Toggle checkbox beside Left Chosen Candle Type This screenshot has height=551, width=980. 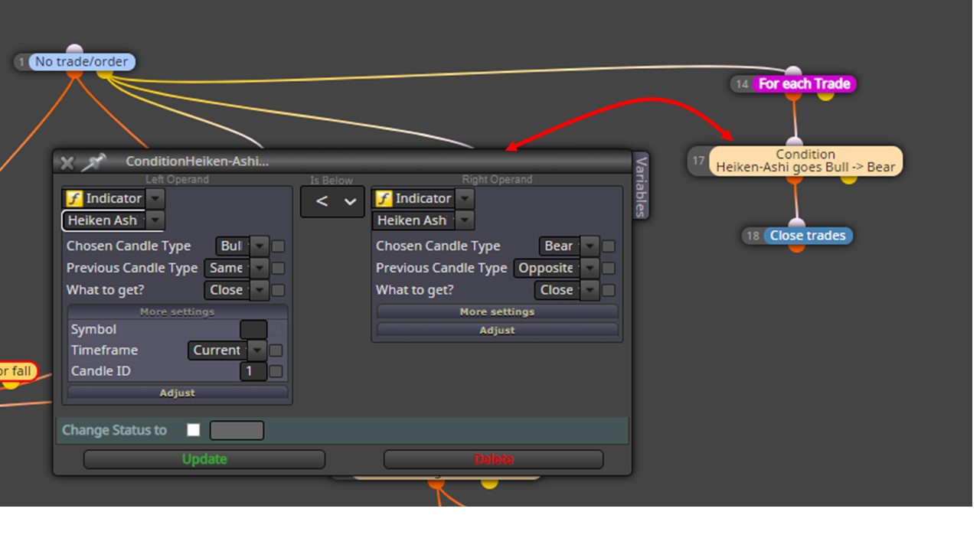point(279,246)
